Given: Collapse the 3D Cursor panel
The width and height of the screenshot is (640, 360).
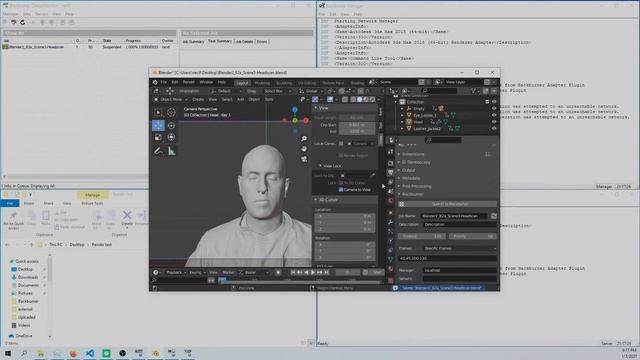Looking at the screenshot, I should click(328, 200).
